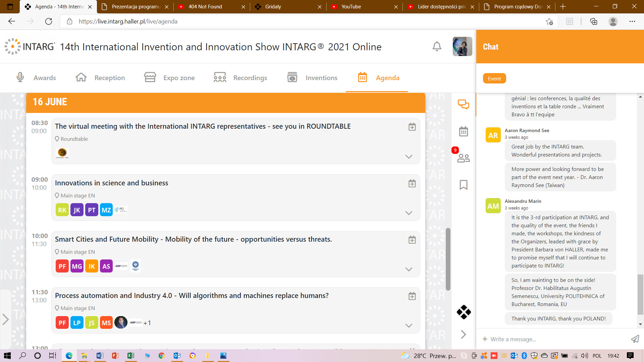Click the agenda list scrollbar
The width and height of the screenshot is (644, 362).
pyautogui.click(x=448, y=259)
